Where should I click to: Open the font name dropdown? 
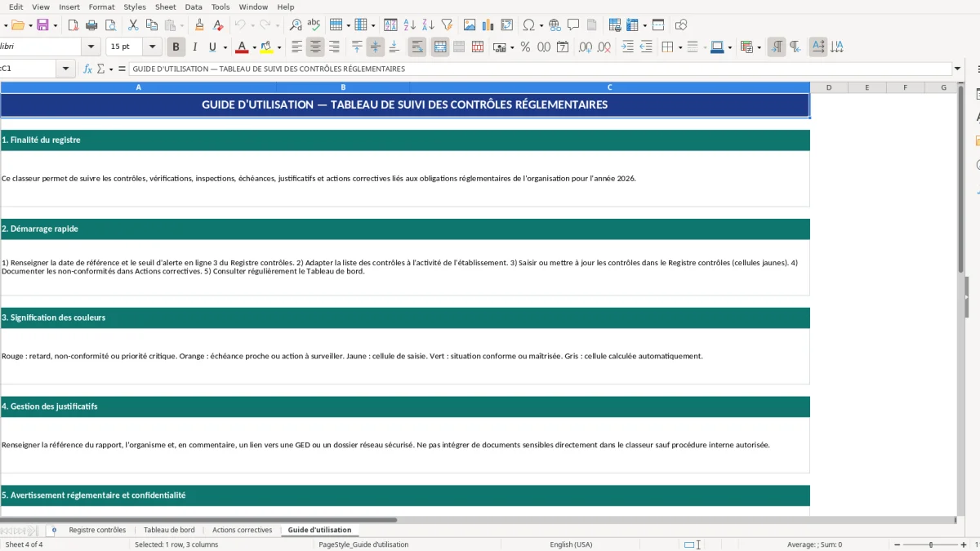91,47
